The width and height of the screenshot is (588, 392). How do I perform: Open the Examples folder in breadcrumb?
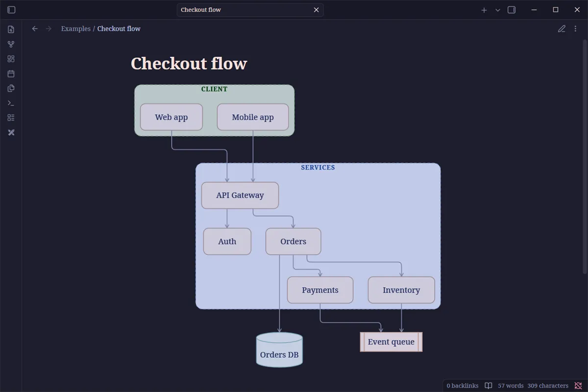click(76, 28)
